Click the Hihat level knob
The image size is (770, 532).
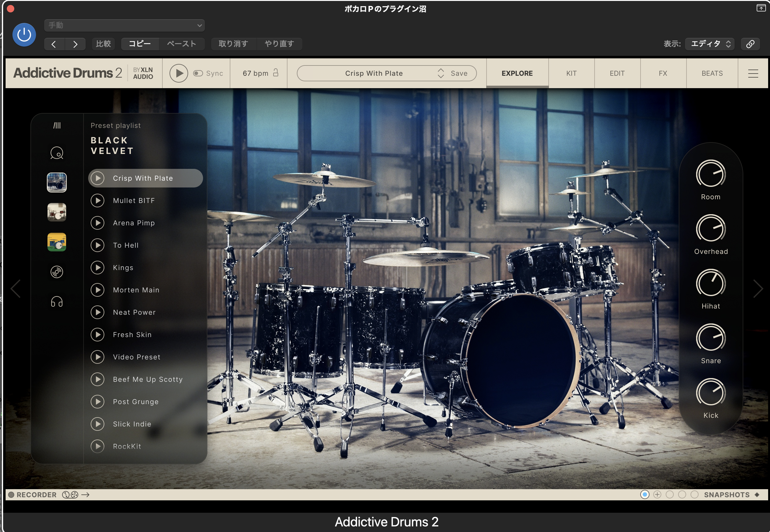pyautogui.click(x=711, y=283)
